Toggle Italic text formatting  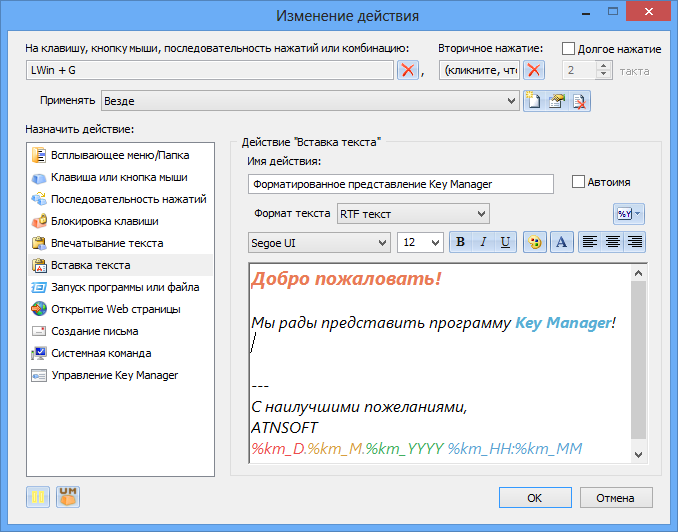(x=483, y=242)
